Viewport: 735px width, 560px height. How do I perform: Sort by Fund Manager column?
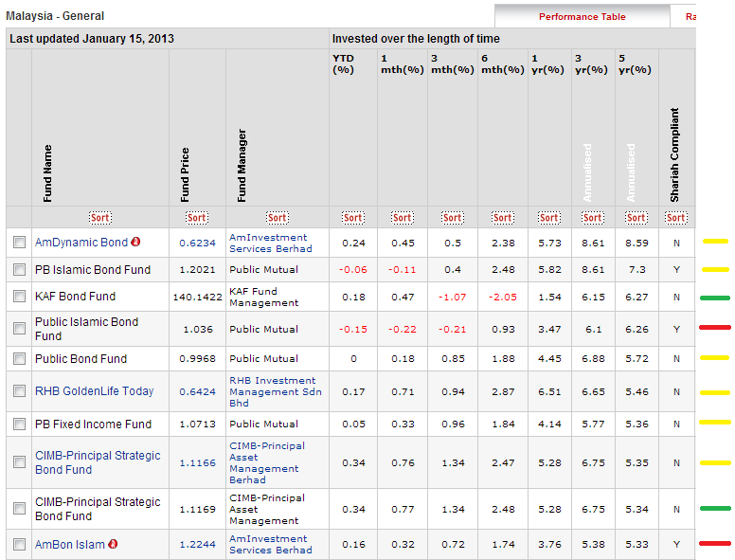point(277,218)
